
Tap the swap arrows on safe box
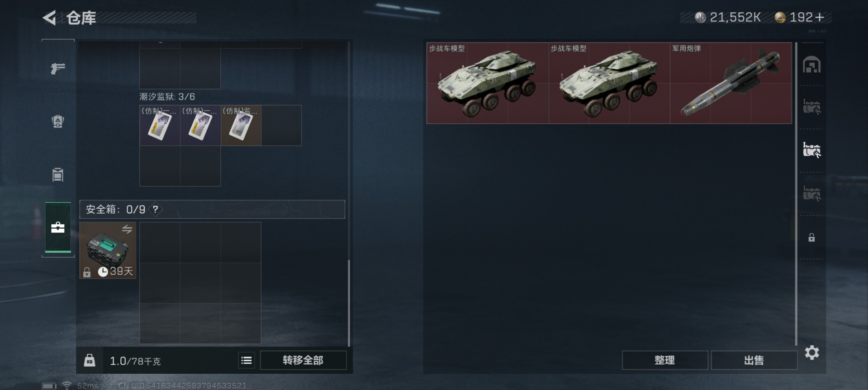tap(127, 229)
